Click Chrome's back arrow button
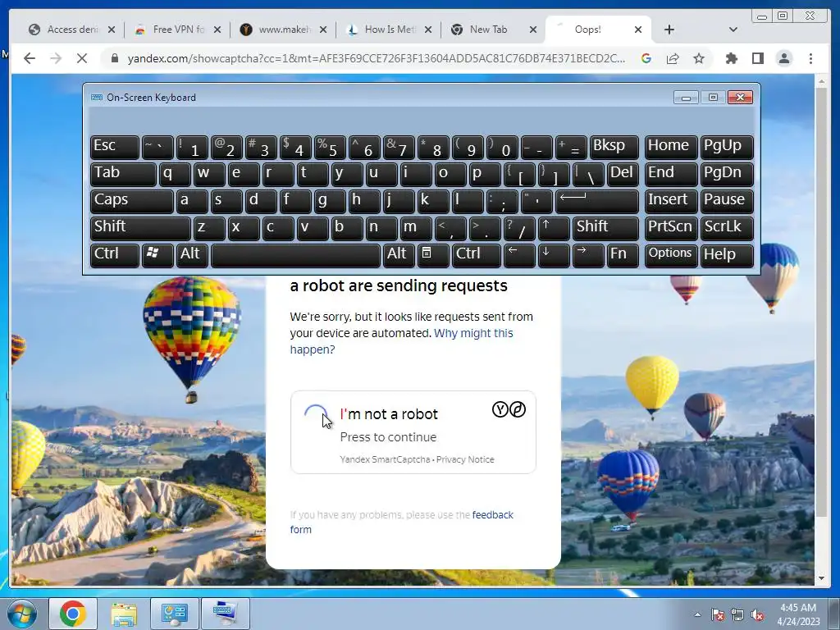 point(30,58)
